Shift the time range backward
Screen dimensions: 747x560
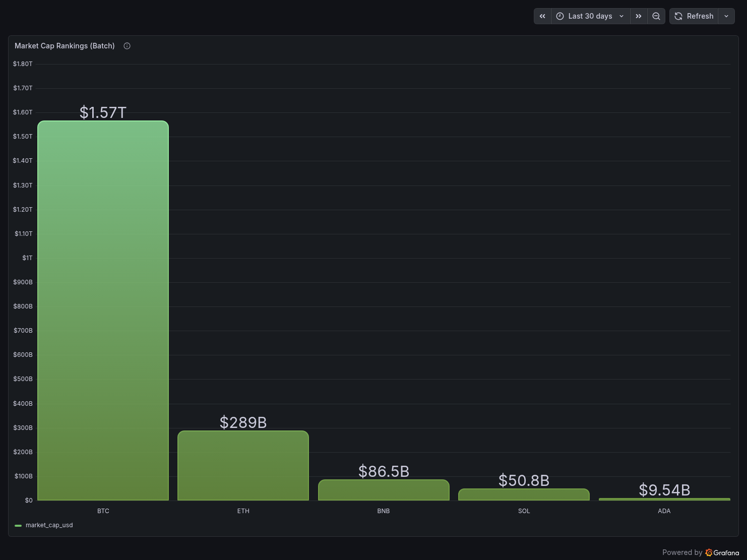[542, 16]
